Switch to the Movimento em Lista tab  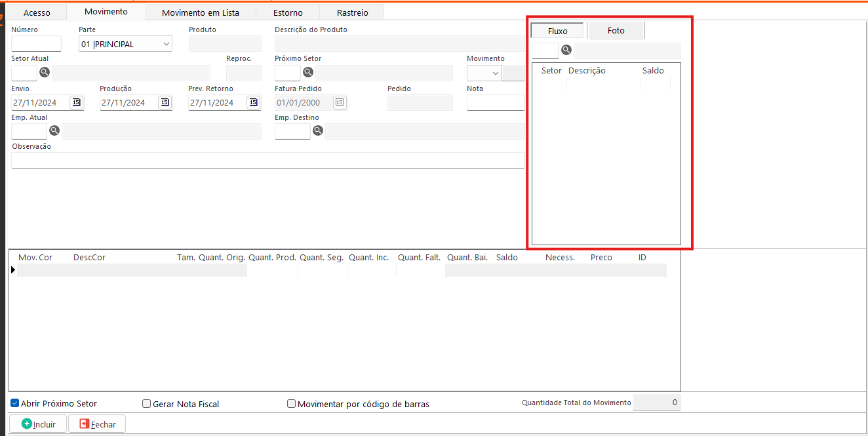point(200,12)
